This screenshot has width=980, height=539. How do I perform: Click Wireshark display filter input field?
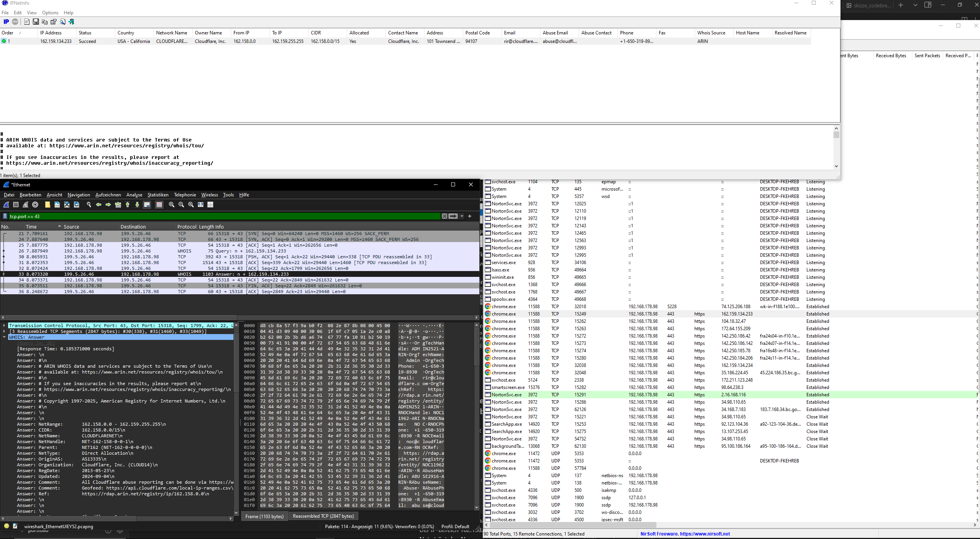pos(224,216)
